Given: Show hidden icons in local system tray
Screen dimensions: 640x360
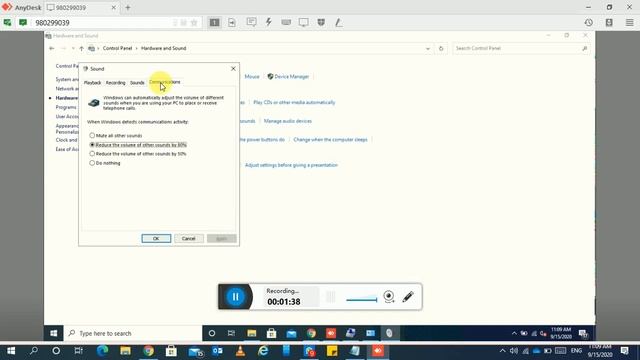Looking at the screenshot, I should coord(502,351).
